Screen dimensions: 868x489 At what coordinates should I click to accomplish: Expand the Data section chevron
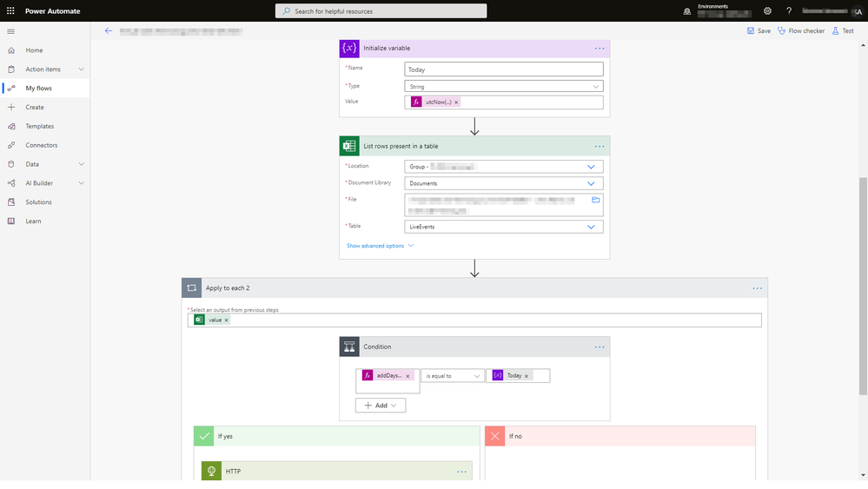click(82, 164)
